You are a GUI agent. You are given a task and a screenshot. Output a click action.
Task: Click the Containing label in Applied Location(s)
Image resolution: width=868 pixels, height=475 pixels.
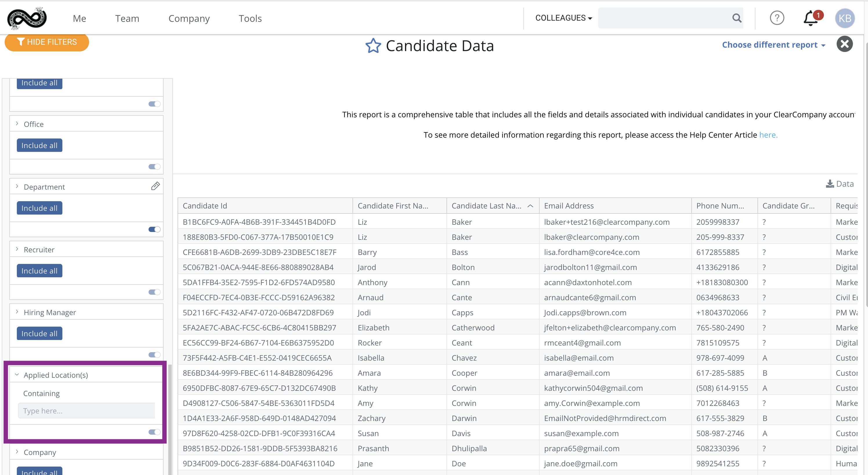point(41,393)
